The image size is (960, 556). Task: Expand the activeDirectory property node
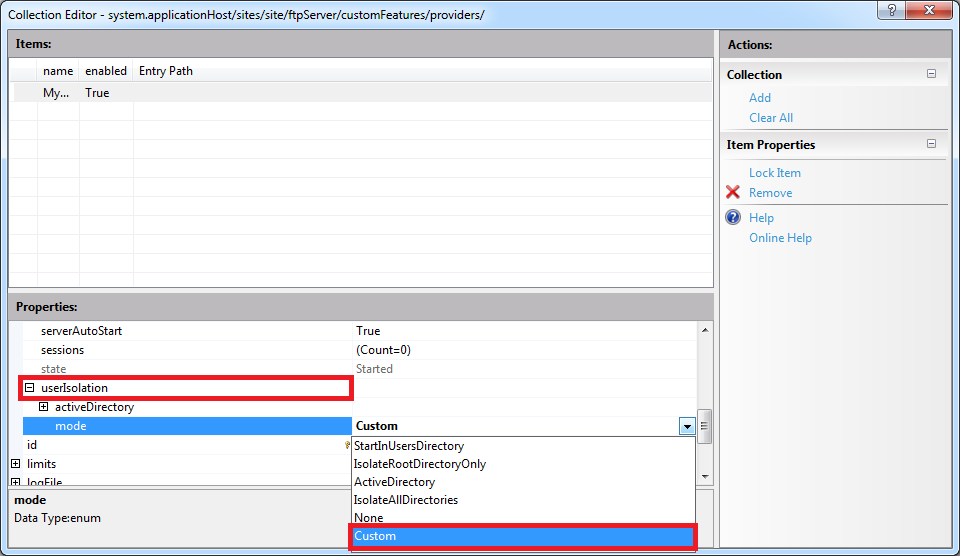tap(44, 407)
